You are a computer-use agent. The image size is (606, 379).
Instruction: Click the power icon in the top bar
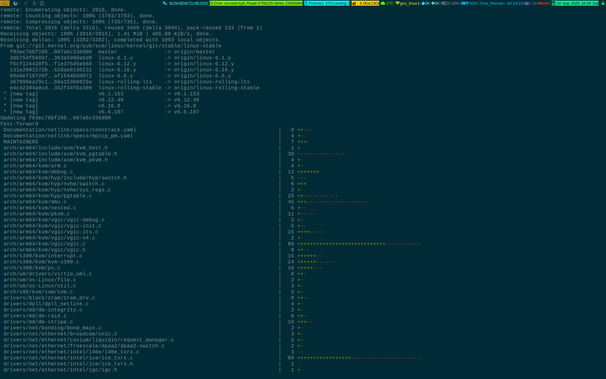pyautogui.click(x=15, y=3)
